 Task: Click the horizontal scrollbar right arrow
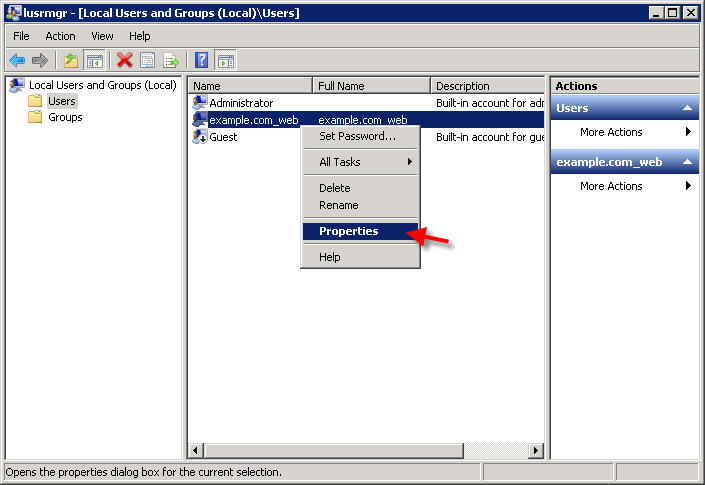[x=535, y=450]
